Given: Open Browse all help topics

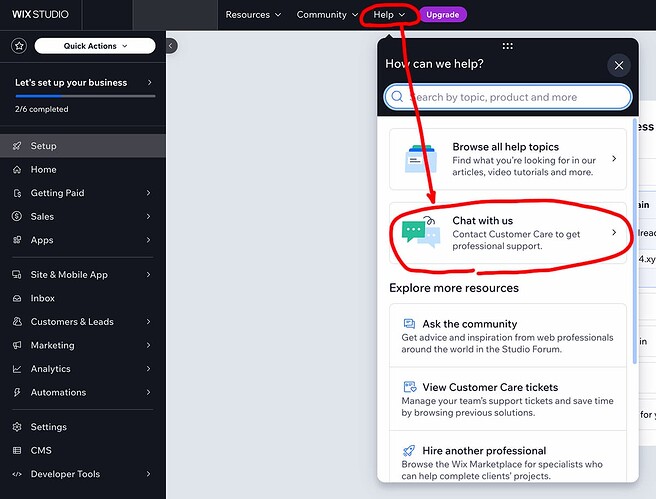Looking at the screenshot, I should pos(507,159).
